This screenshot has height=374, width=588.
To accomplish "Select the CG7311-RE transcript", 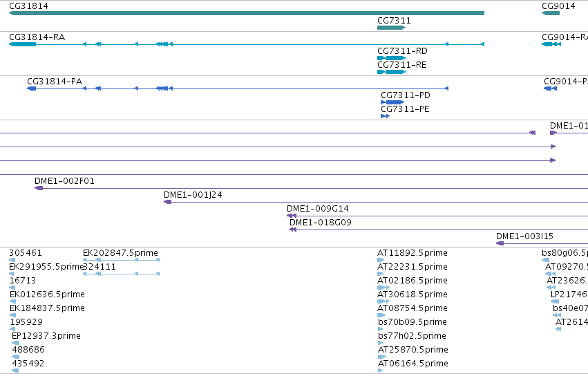I will tap(392, 72).
